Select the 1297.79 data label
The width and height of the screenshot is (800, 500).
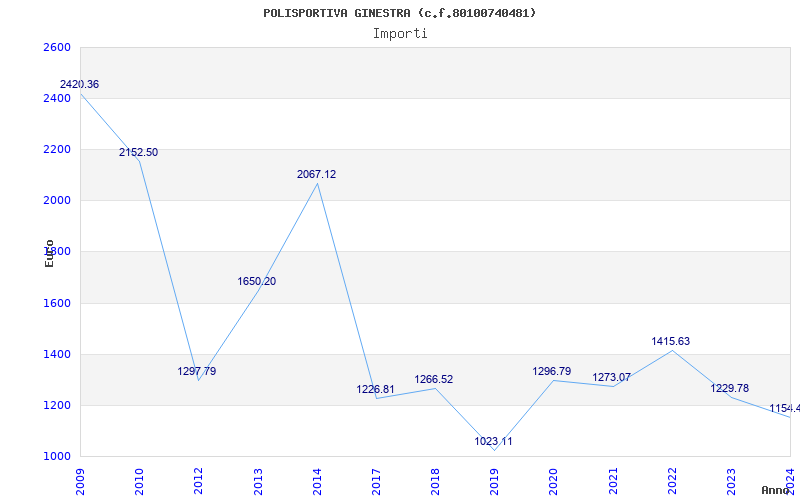tap(197, 371)
